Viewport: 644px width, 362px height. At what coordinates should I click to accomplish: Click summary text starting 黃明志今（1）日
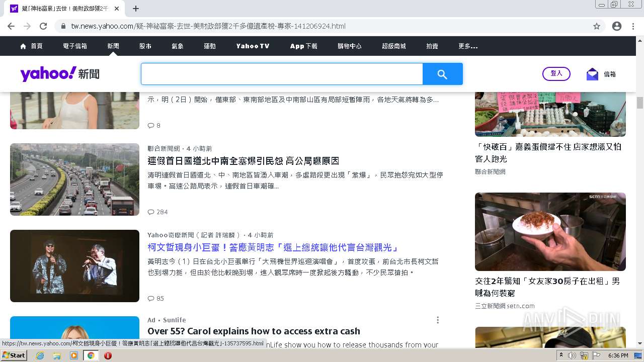pos(293,267)
